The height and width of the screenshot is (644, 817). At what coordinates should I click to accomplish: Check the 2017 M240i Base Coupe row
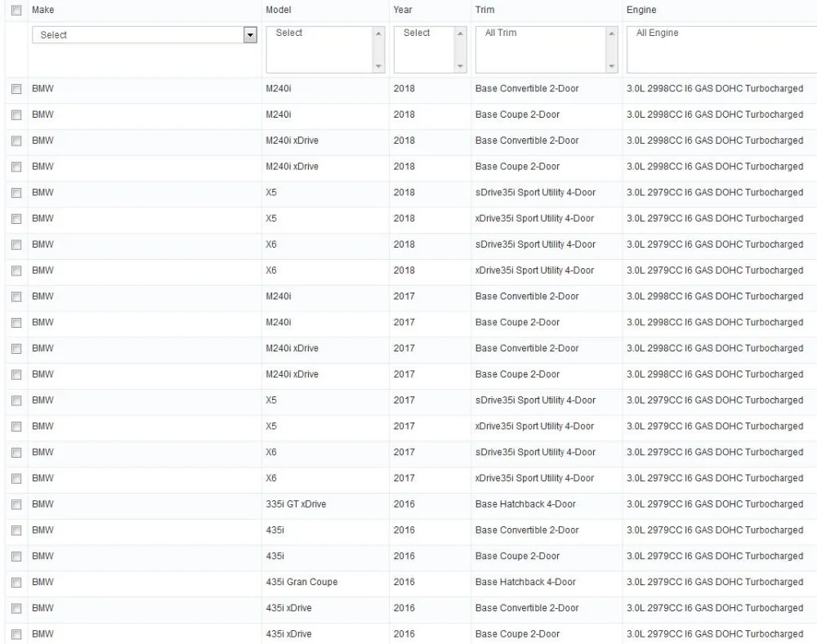tap(16, 323)
